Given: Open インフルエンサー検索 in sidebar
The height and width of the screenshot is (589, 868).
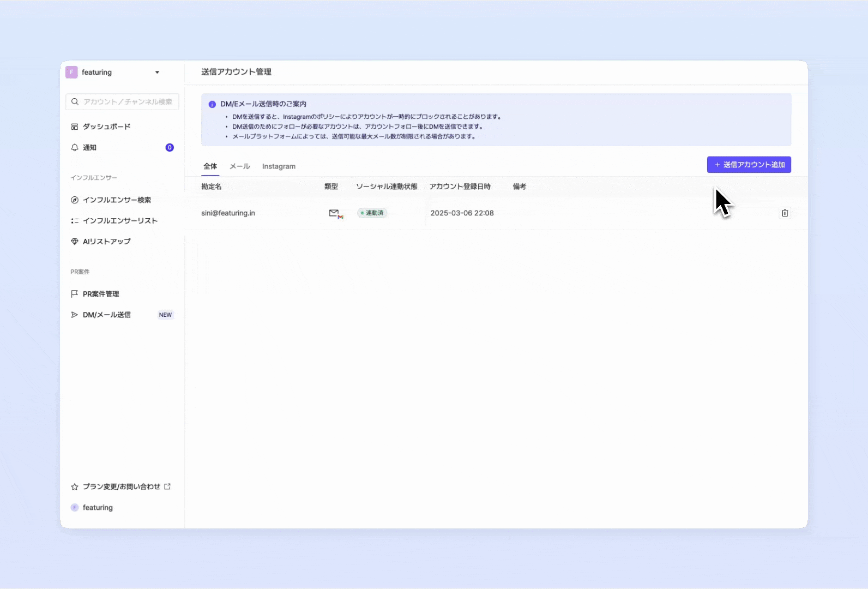Looking at the screenshot, I should tap(117, 200).
